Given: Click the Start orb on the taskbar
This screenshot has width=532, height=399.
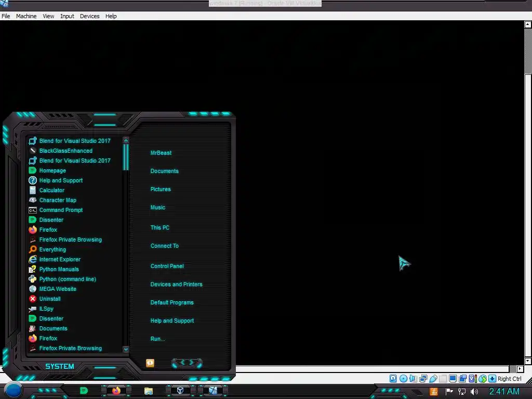Looking at the screenshot, I should [x=13, y=390].
